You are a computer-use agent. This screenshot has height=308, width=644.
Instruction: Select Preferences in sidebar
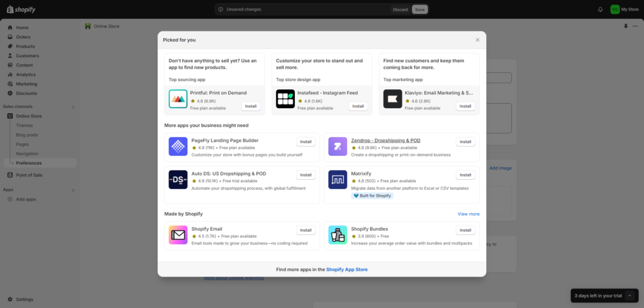(40, 163)
